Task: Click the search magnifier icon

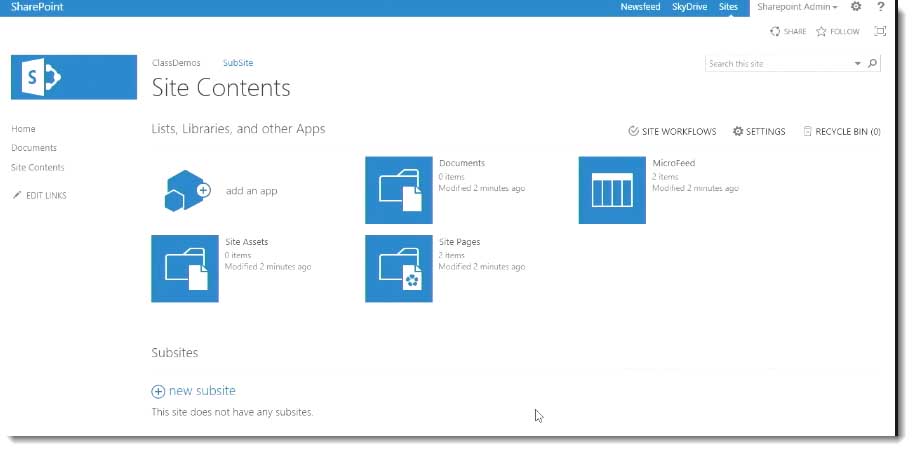Action: point(872,63)
